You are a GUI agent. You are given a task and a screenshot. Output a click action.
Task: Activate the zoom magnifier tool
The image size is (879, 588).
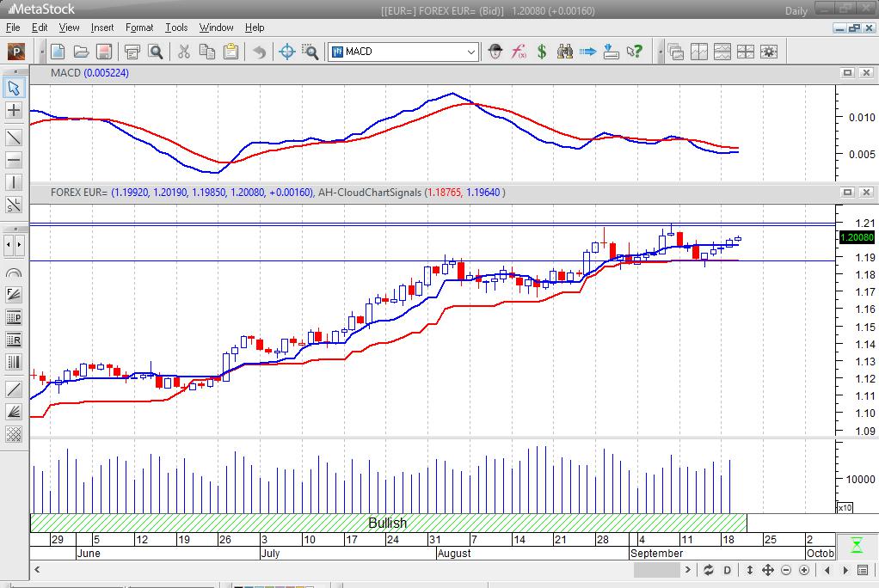pos(310,52)
